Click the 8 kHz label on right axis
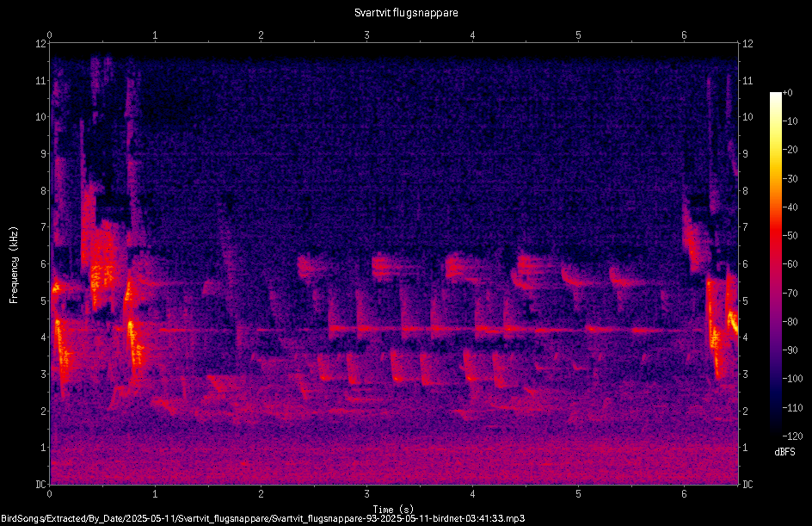The width and height of the screenshot is (812, 526). click(x=745, y=191)
